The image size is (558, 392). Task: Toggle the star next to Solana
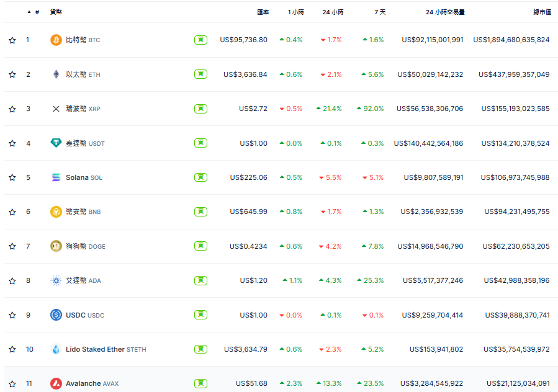coord(12,177)
